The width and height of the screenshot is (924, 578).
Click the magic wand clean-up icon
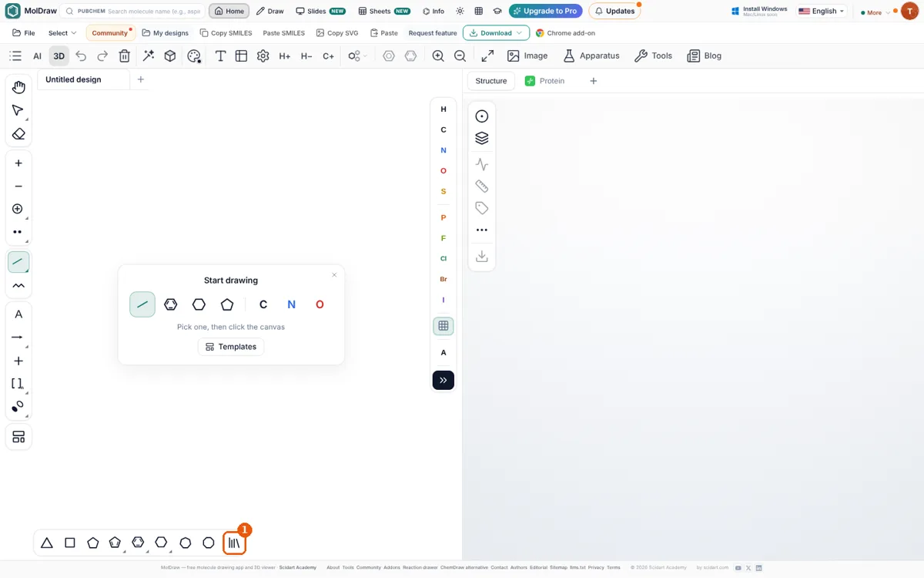click(149, 56)
